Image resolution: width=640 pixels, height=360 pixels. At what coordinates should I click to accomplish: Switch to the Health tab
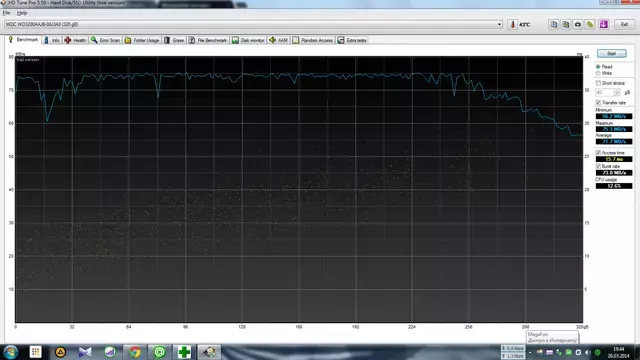coord(75,40)
